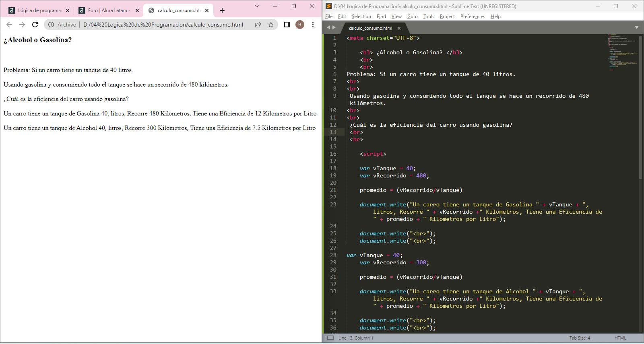Open Sublime tab list dropdown arrow
Viewport: 644px width, 344px height.
(636, 27)
